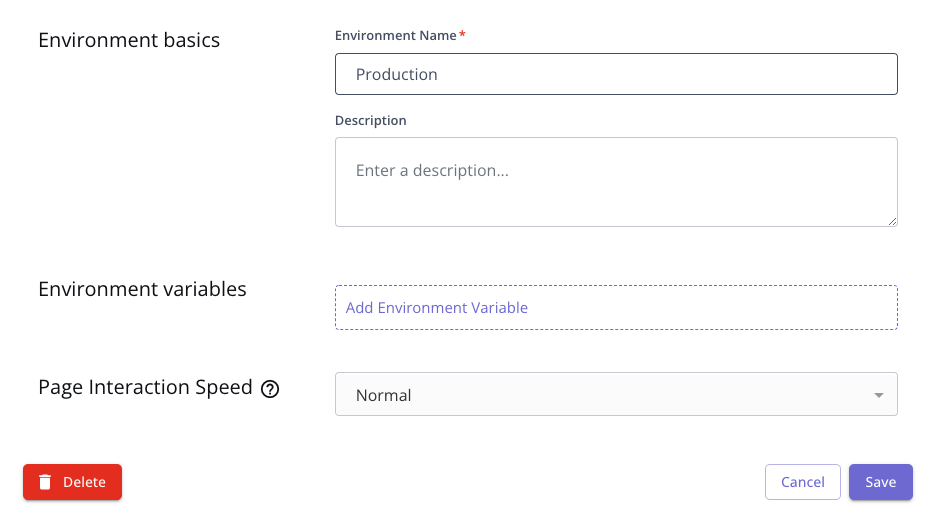This screenshot has height=516, width=930.
Task: Click the trash can icon on Delete
Action: click(45, 482)
